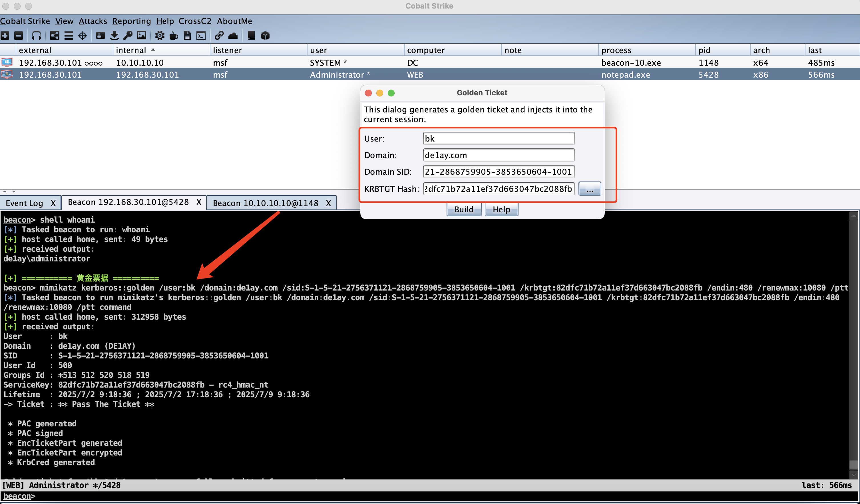Switch to Beacon 192.168.30.101@5428 tab

[128, 202]
